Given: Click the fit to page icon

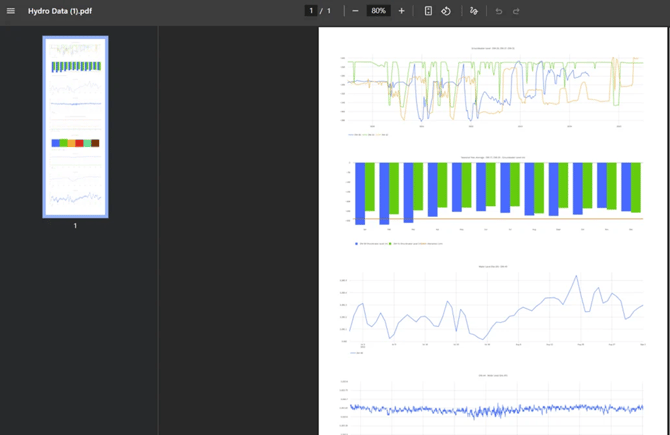Looking at the screenshot, I should [x=428, y=11].
